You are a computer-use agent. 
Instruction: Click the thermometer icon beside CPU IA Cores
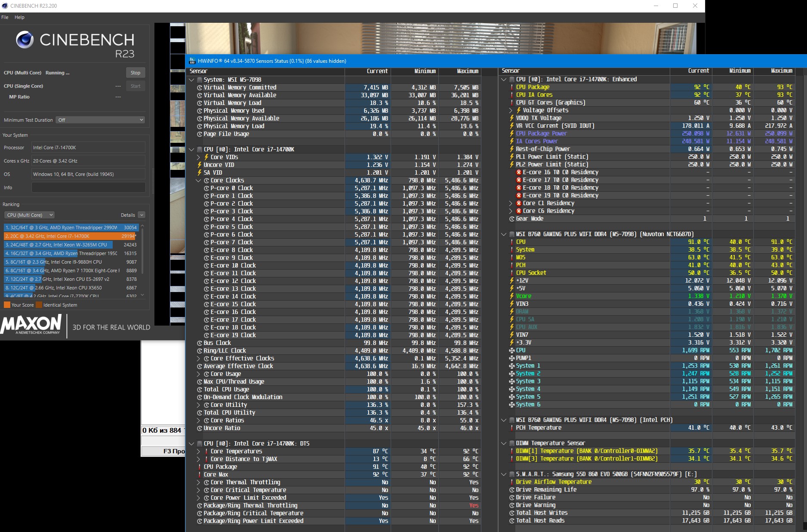[x=512, y=95]
